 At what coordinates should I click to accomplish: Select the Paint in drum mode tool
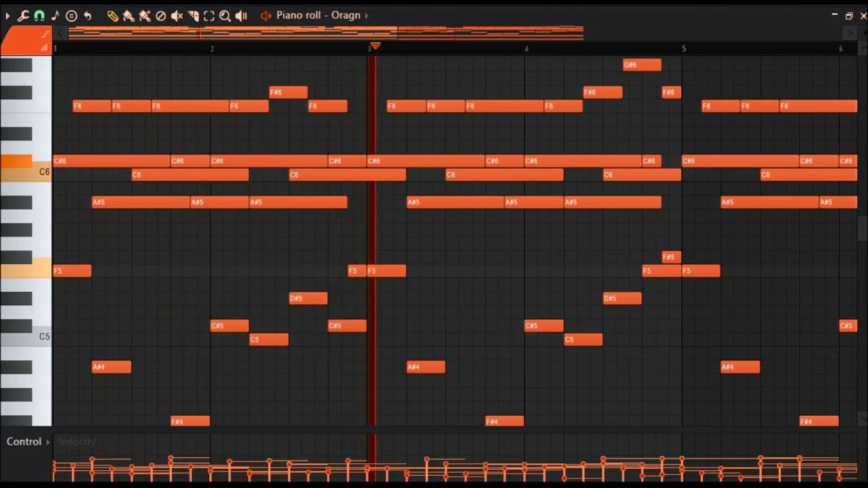point(144,16)
